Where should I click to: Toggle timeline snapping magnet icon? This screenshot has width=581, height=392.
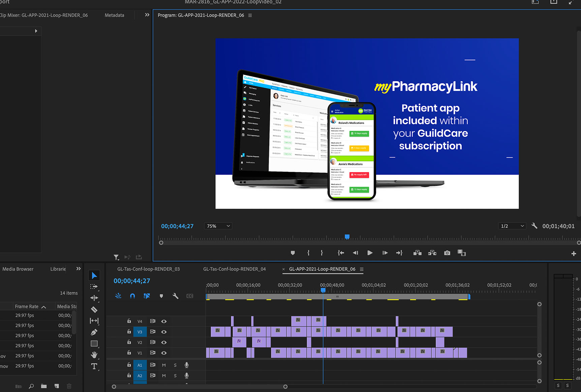coord(132,296)
